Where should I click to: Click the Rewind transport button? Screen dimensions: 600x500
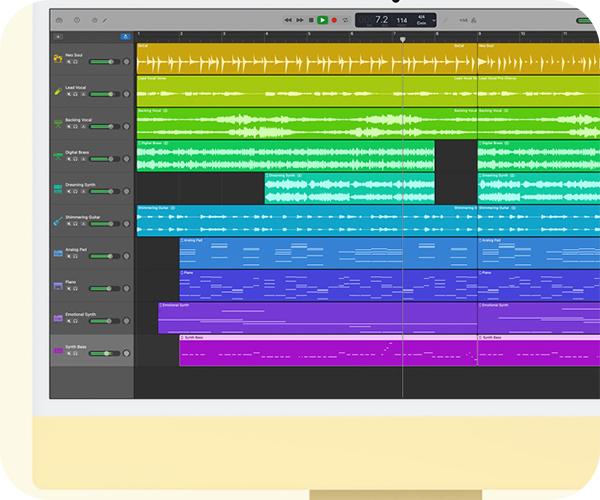click(x=288, y=19)
